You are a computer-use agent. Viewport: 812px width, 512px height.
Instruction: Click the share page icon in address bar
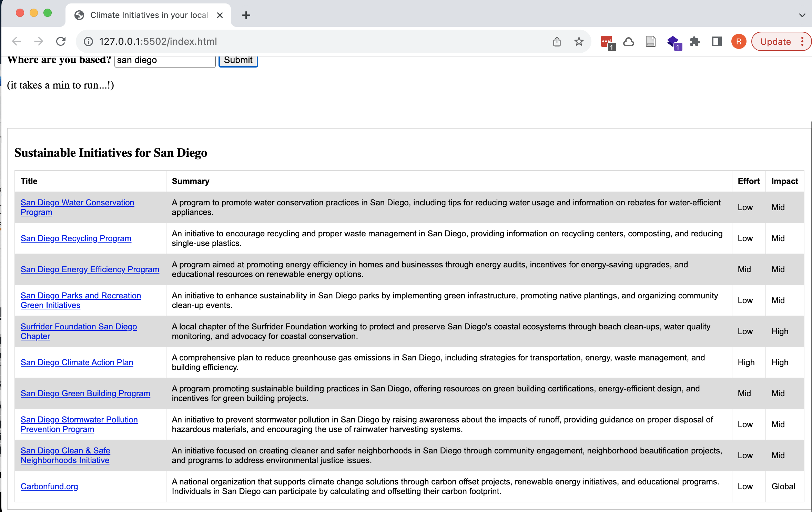(x=557, y=41)
